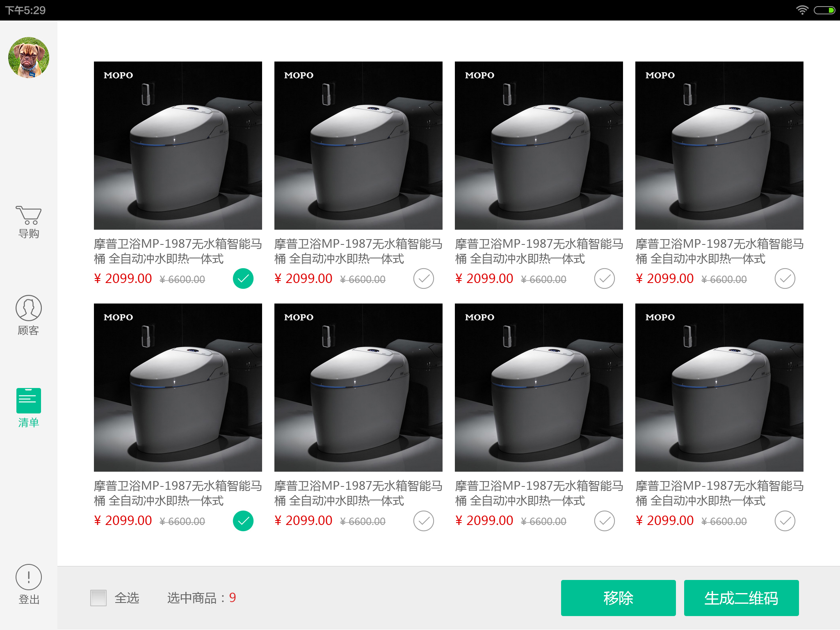Click ¥ 2099.00 price of fourth bottom-row product
Screen dimensions: 840x630
point(664,521)
